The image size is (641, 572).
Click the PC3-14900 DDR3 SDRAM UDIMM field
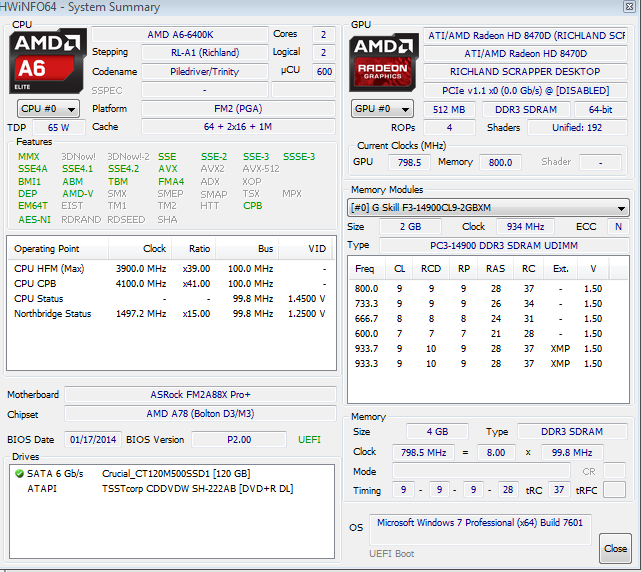pyautogui.click(x=504, y=245)
